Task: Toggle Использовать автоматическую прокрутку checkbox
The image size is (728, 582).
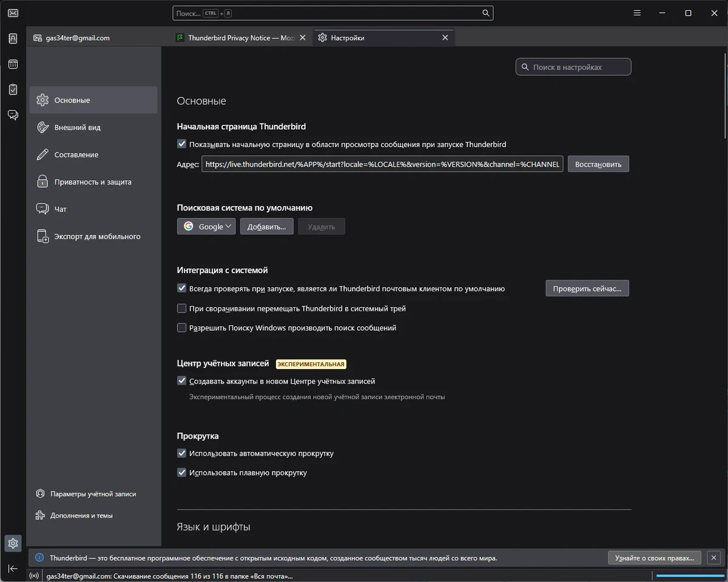Action: tap(181, 453)
